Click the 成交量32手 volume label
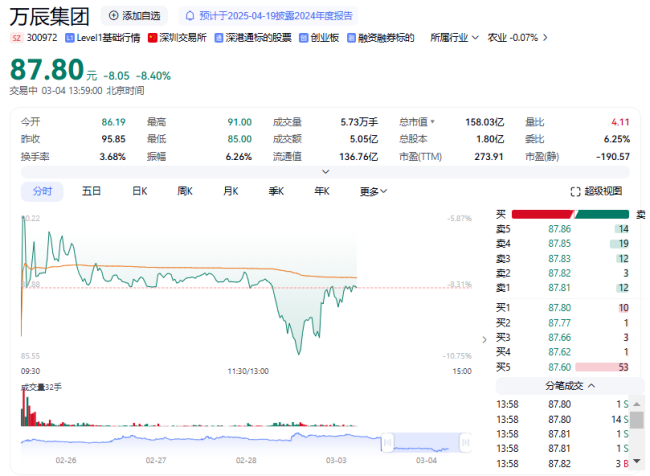The image size is (650, 476). point(41,387)
